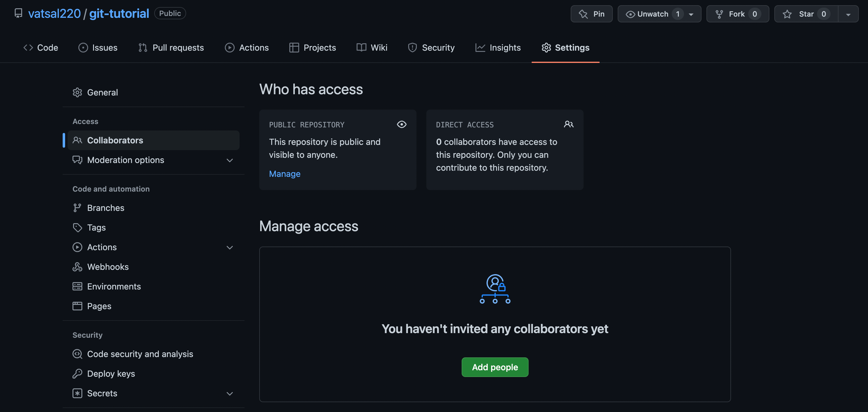868x412 pixels.
Task: Open Deploy keys settings
Action: (x=154, y=374)
